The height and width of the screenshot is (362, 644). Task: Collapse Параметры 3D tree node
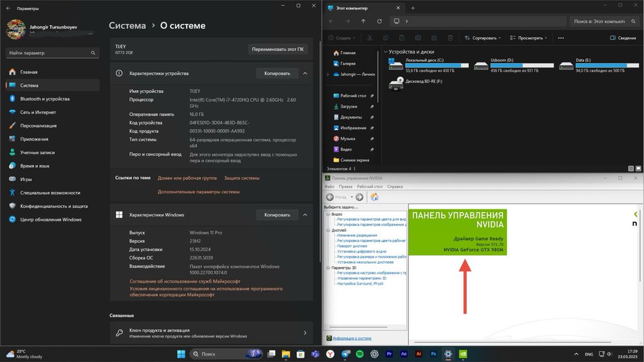tap(328, 267)
